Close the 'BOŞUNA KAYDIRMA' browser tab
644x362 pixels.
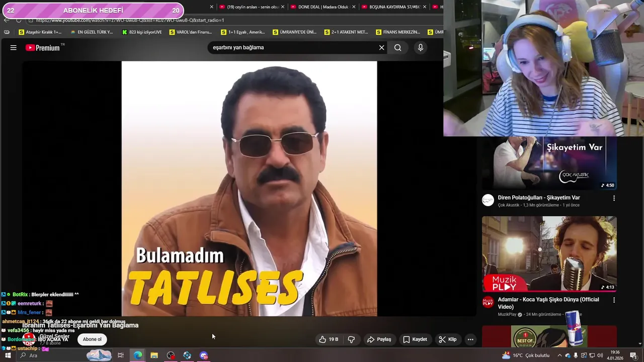pos(425,7)
